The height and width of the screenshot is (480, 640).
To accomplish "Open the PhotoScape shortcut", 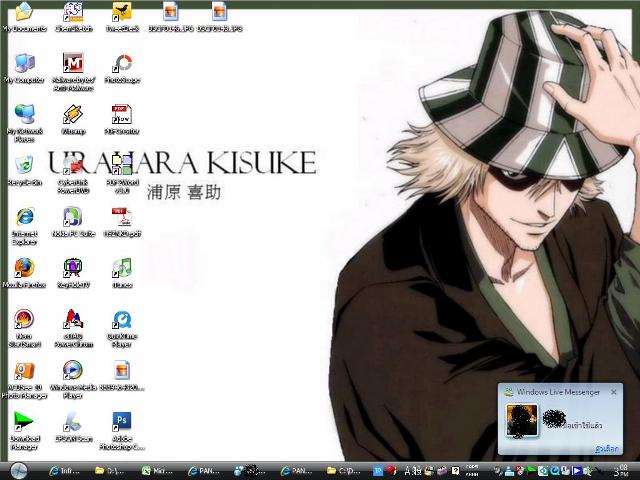I will pos(122,69).
